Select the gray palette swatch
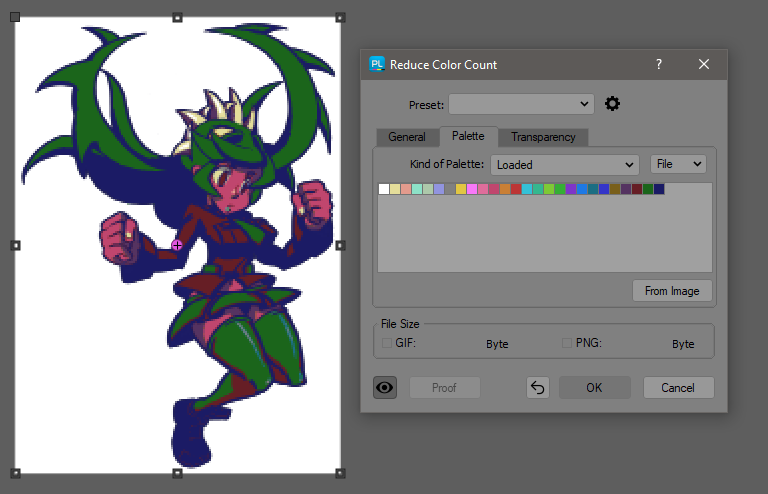 pos(450,189)
